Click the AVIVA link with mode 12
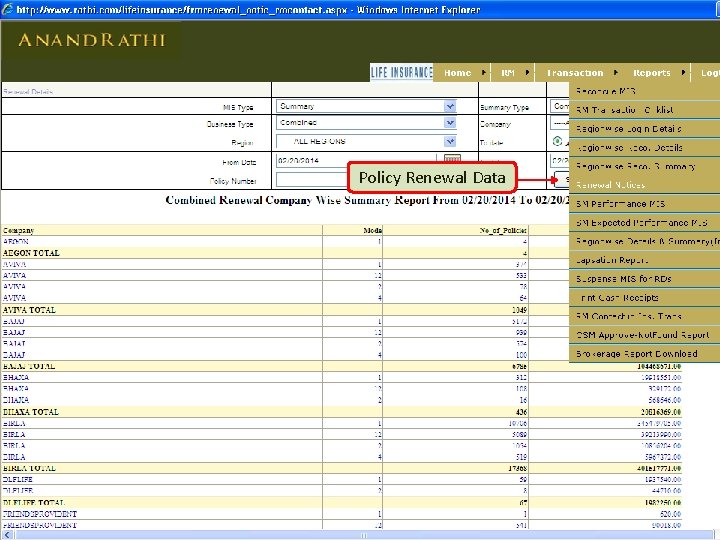This screenshot has width=720, height=540. pos(14,276)
